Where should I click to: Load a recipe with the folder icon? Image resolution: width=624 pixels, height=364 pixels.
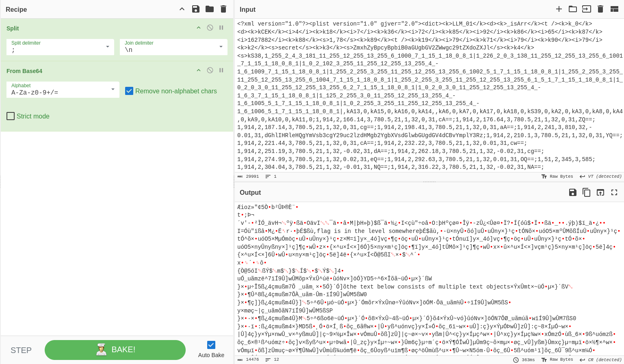210,9
